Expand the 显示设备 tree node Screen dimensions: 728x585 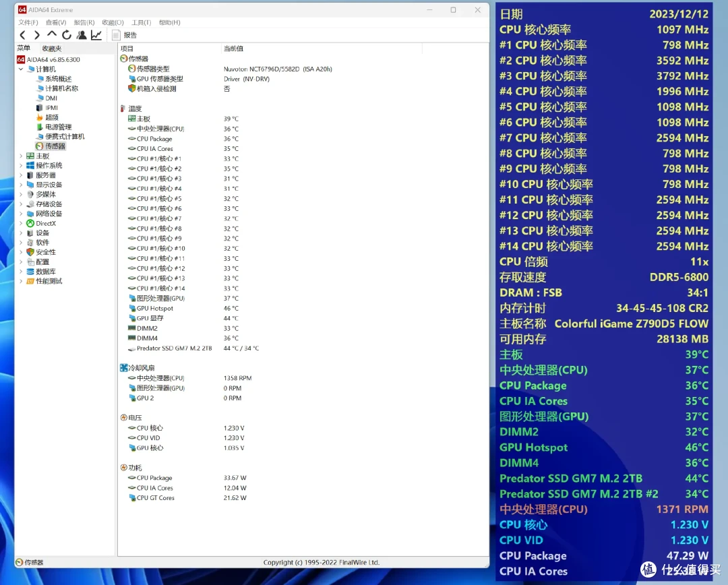click(21, 185)
